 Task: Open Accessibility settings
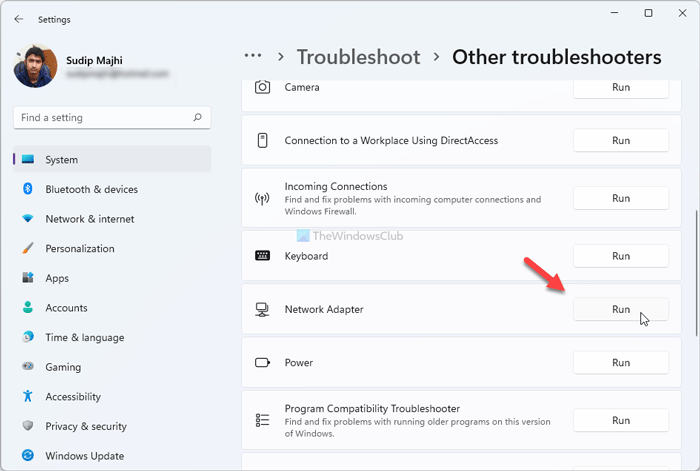73,397
